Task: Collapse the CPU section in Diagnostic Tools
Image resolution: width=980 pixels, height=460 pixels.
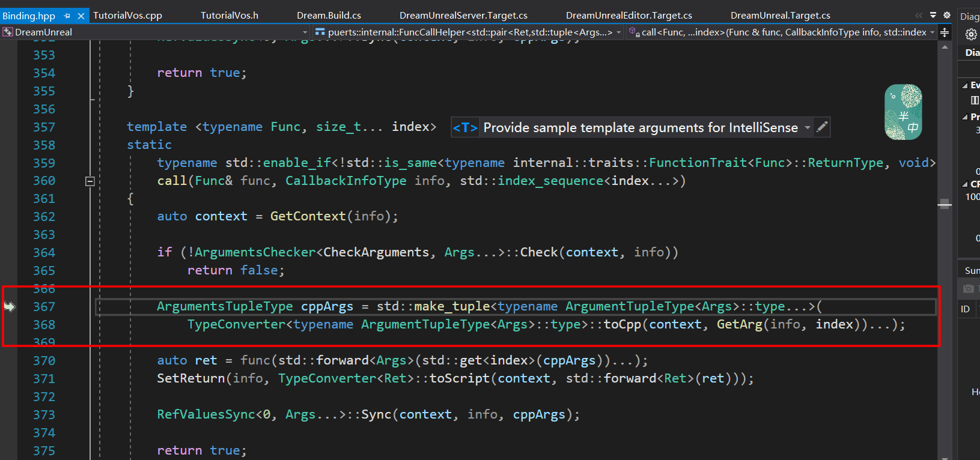Action: 965,184
